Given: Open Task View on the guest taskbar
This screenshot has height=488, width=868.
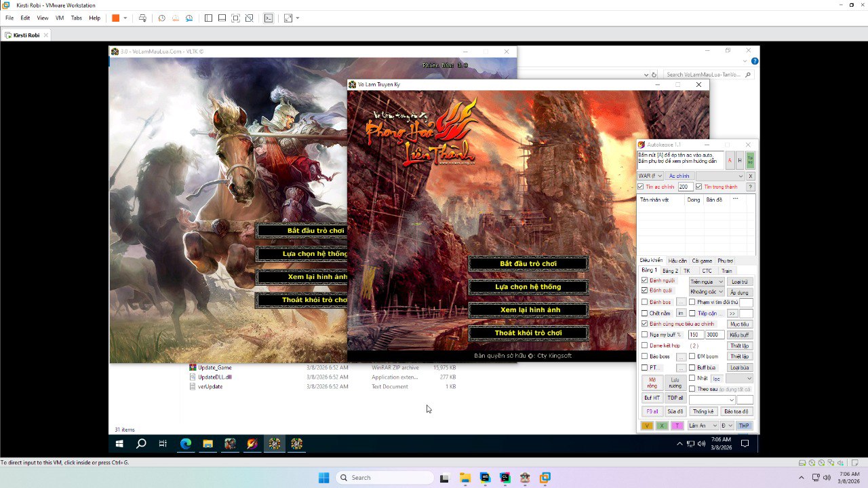Looking at the screenshot, I should pos(163,444).
